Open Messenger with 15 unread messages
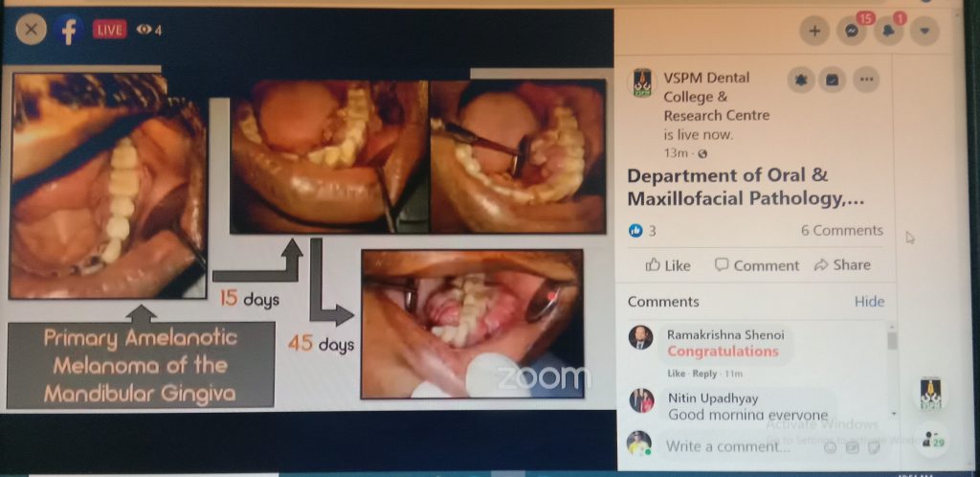The height and width of the screenshot is (477, 980). pos(851,31)
